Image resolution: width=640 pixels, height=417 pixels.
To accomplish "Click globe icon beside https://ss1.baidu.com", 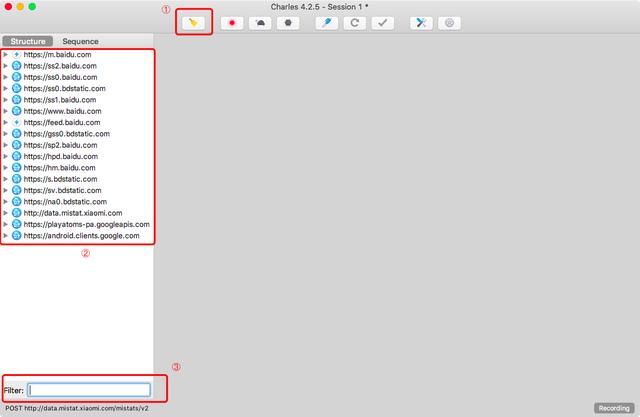I will click(17, 100).
